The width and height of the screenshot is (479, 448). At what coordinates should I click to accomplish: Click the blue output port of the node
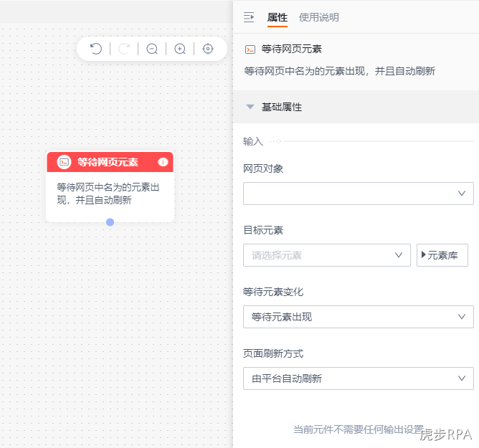click(110, 222)
